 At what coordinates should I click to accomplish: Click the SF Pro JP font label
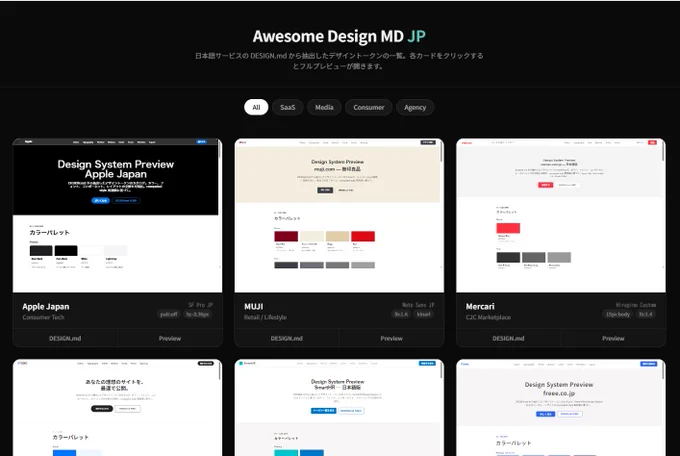click(x=200, y=305)
